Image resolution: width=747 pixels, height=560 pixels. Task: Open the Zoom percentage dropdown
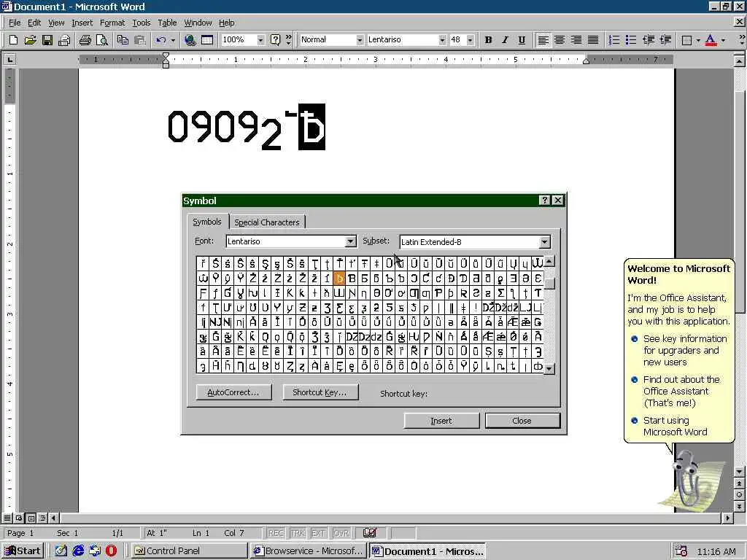pyautogui.click(x=260, y=40)
